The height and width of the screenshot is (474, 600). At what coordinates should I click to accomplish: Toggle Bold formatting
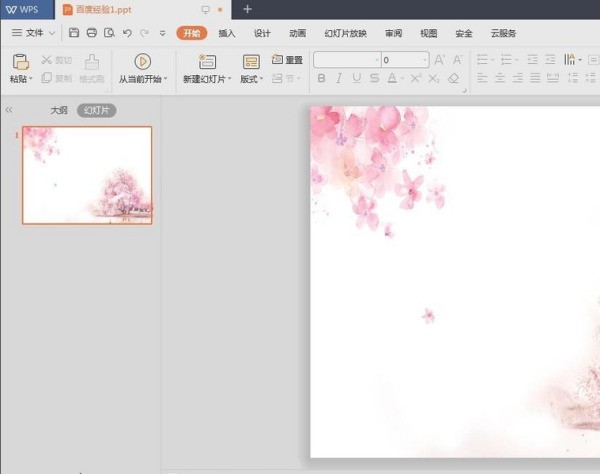point(321,78)
